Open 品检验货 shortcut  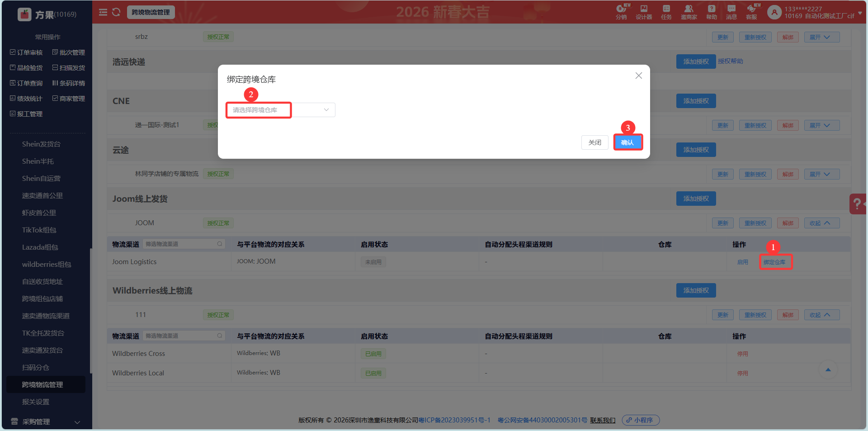pyautogui.click(x=26, y=68)
